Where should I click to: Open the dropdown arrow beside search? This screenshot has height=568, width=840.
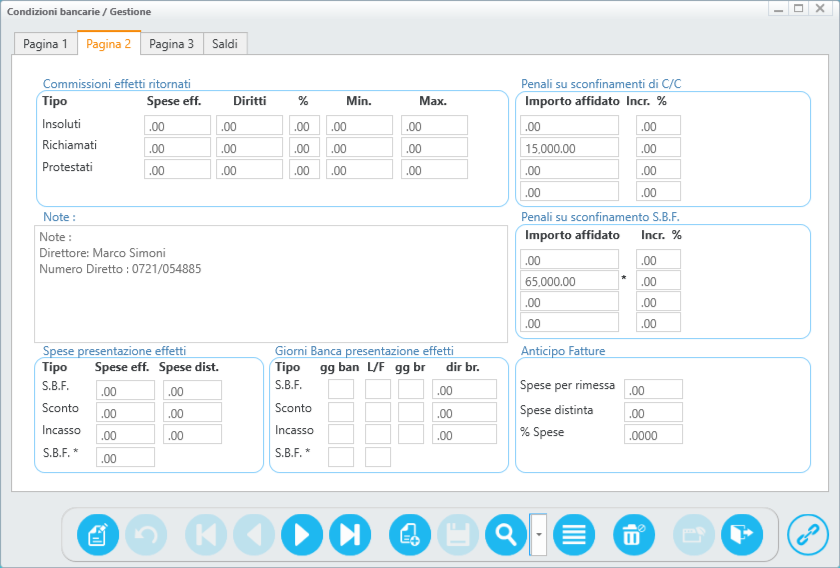pos(538,534)
